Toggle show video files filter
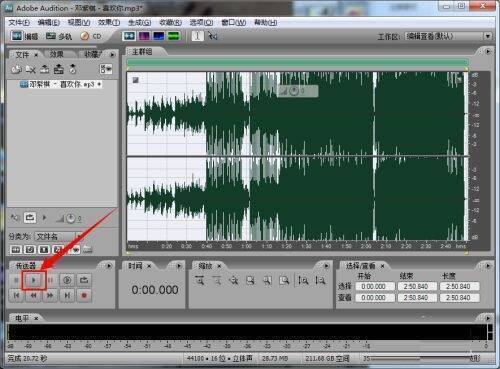500x369 pixels. (x=44, y=249)
